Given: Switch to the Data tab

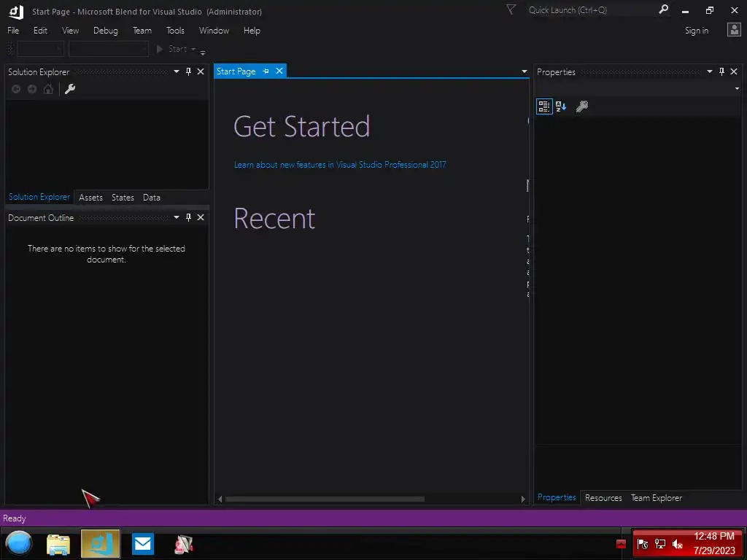Looking at the screenshot, I should (x=152, y=197).
